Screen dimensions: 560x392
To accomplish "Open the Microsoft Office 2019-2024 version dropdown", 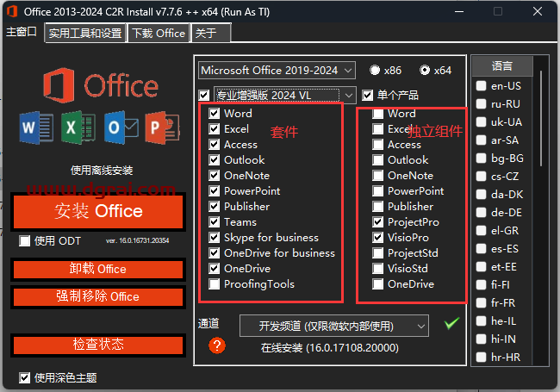I will [x=277, y=71].
